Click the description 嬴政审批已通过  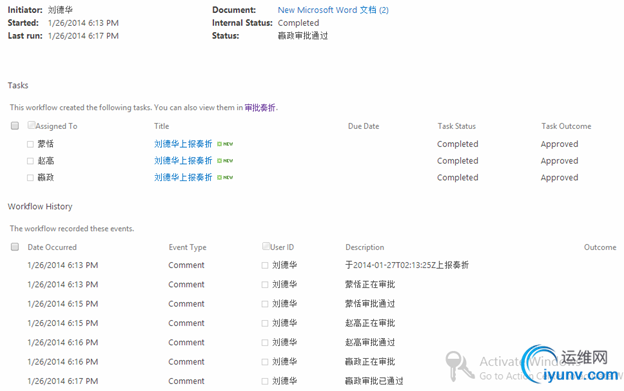point(374,381)
